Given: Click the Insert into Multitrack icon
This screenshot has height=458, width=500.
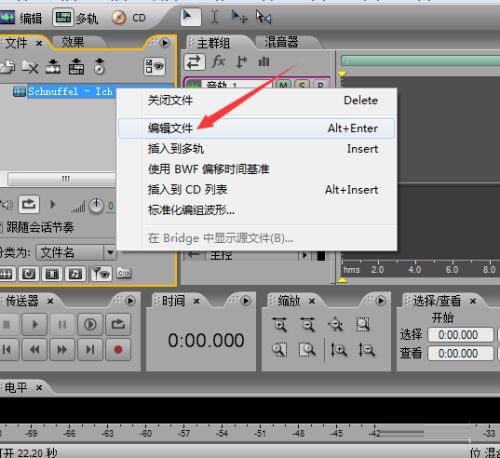Looking at the screenshot, I should click(x=76, y=66).
